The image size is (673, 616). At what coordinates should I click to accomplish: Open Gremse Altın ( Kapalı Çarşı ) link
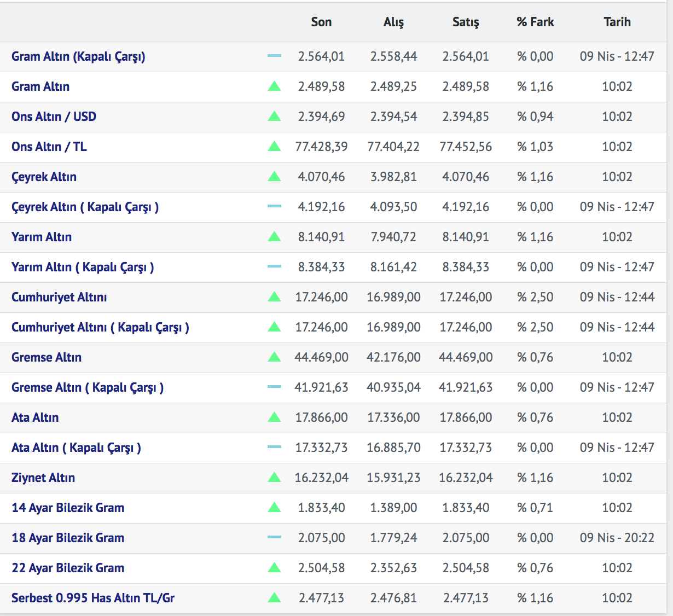pyautogui.click(x=88, y=387)
